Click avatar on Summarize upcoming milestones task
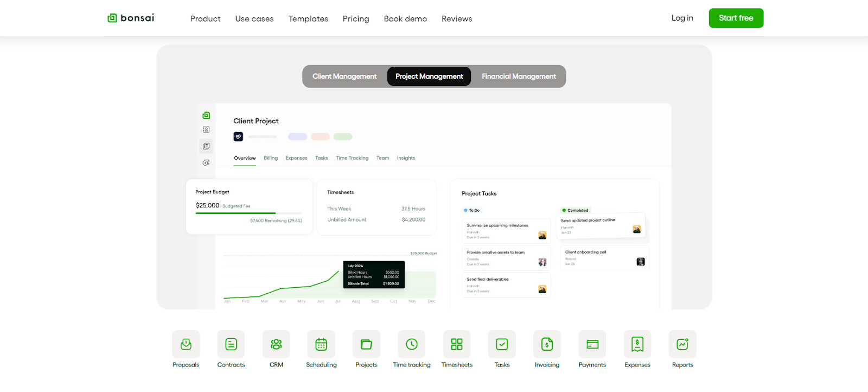This screenshot has width=868, height=392. pyautogui.click(x=542, y=235)
